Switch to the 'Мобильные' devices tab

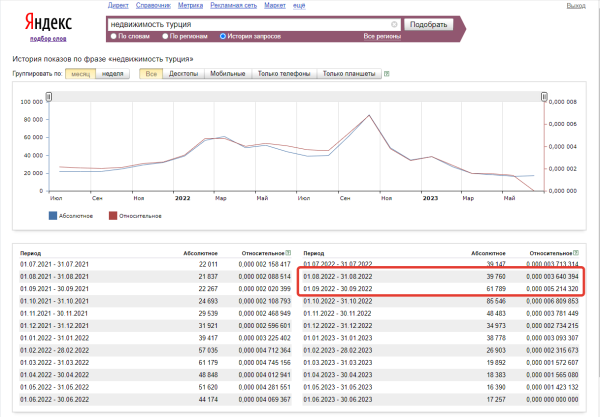pyautogui.click(x=228, y=73)
